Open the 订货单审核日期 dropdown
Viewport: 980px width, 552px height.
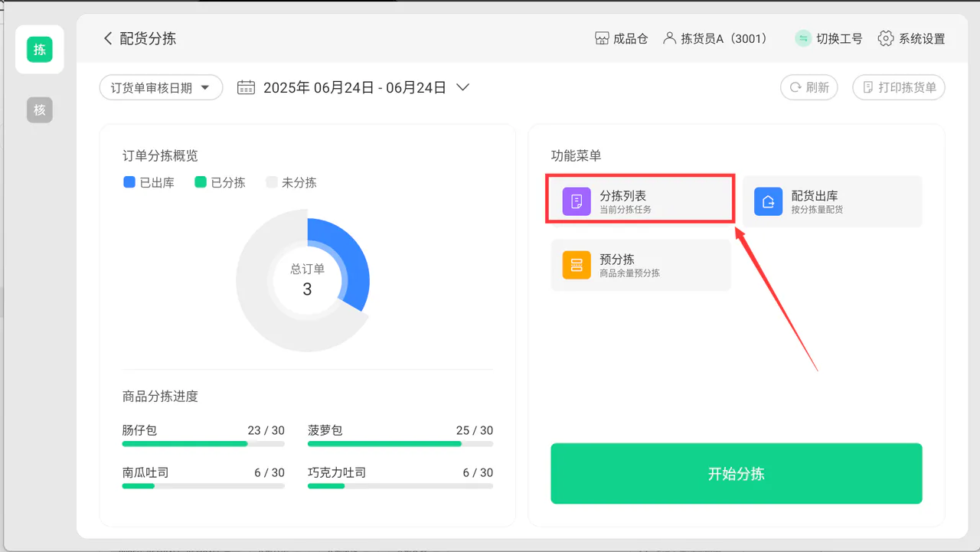coord(161,87)
